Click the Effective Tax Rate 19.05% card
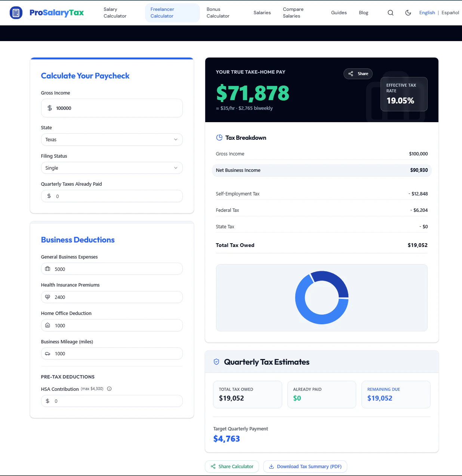Image resolution: width=462 pixels, height=476 pixels. pyautogui.click(x=404, y=94)
